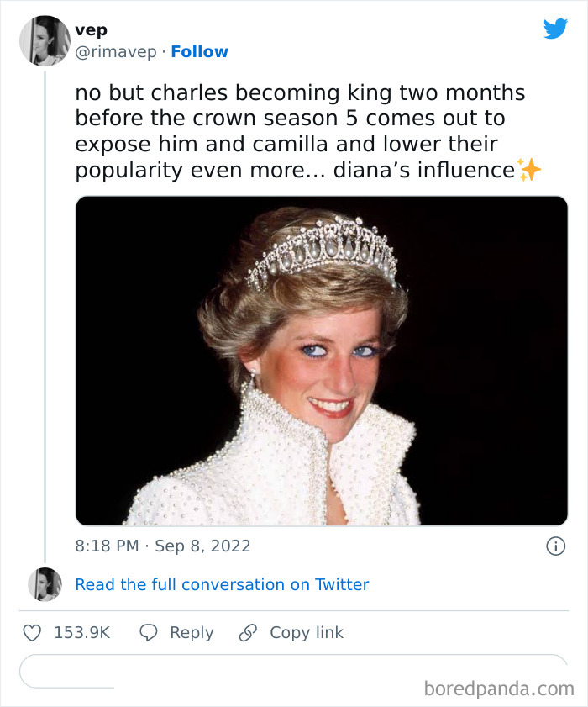Click the chain link copy icon
This screenshot has height=707, width=588.
pos(248,633)
